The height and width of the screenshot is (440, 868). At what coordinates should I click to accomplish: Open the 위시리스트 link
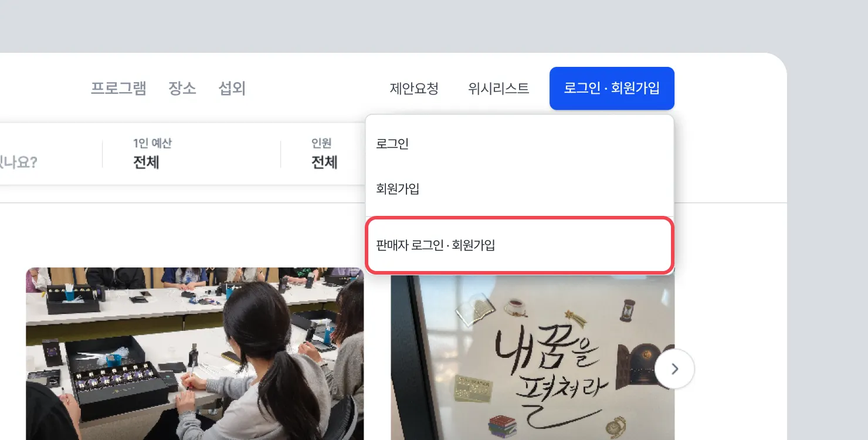[x=499, y=89]
